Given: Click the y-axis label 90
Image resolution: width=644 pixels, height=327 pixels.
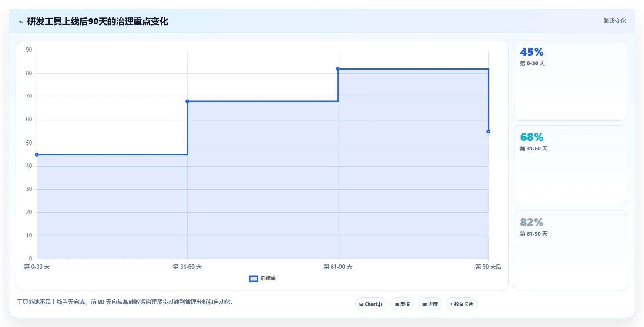Looking at the screenshot, I should click(29, 50).
